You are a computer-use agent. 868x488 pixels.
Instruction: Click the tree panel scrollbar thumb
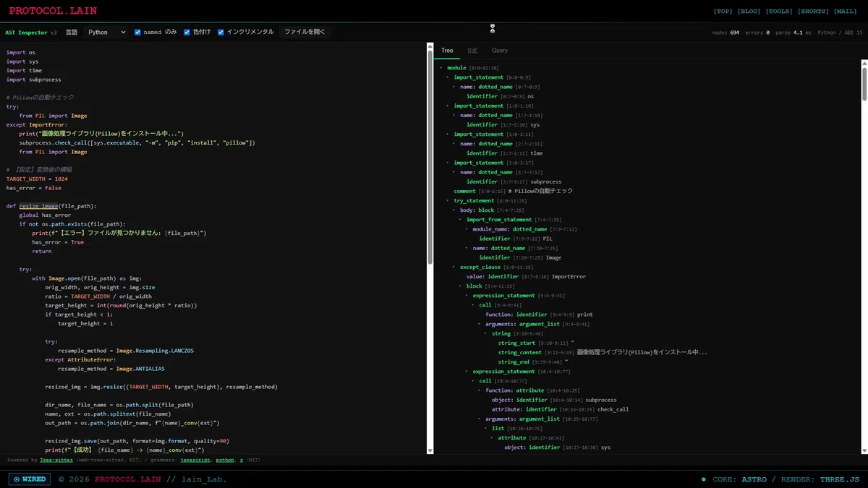[864, 83]
